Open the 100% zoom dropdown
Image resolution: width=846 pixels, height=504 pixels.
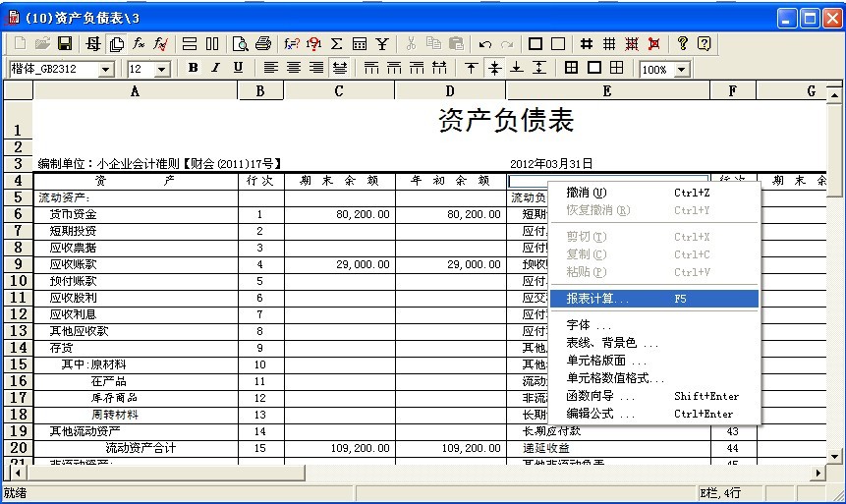[x=680, y=69]
